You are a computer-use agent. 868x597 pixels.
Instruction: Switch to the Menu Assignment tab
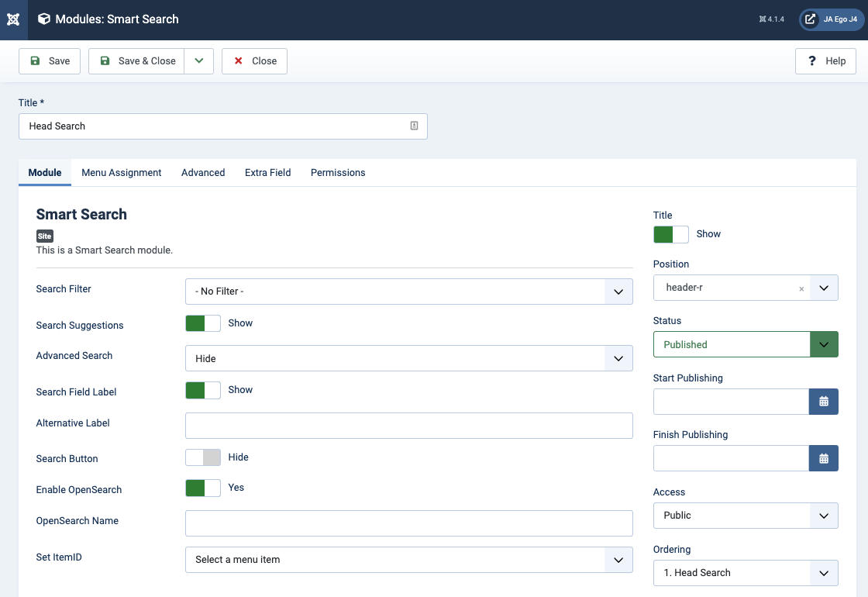click(x=122, y=173)
